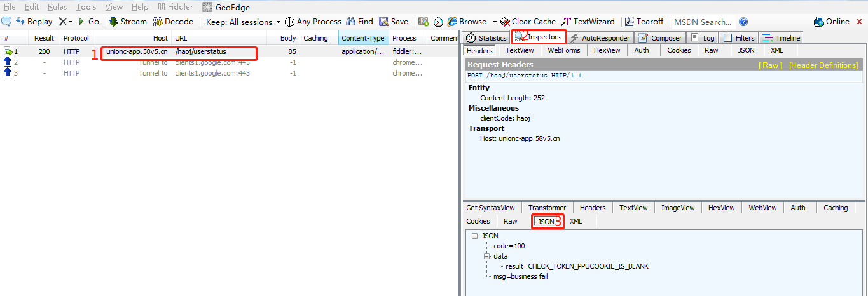868x296 pixels.
Task: Open the Header Definitions link
Action: (x=823, y=65)
